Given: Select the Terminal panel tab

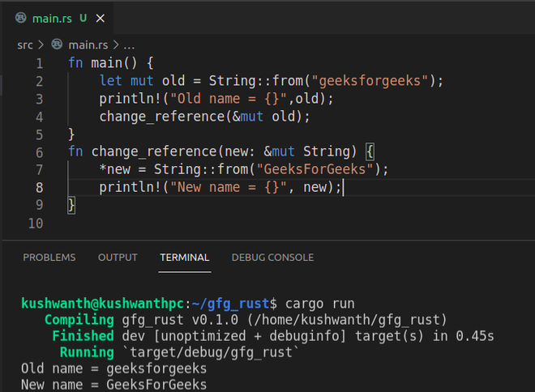Looking at the screenshot, I should (x=184, y=258).
